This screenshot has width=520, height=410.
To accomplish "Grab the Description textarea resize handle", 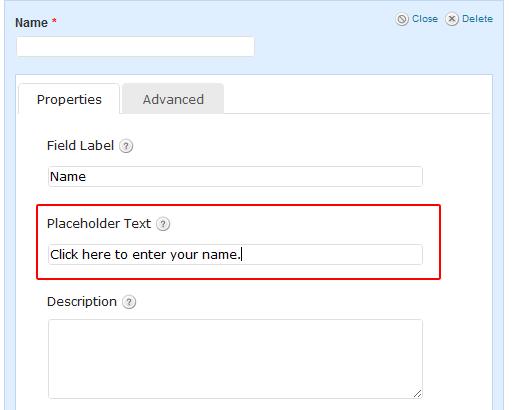I will [417, 394].
